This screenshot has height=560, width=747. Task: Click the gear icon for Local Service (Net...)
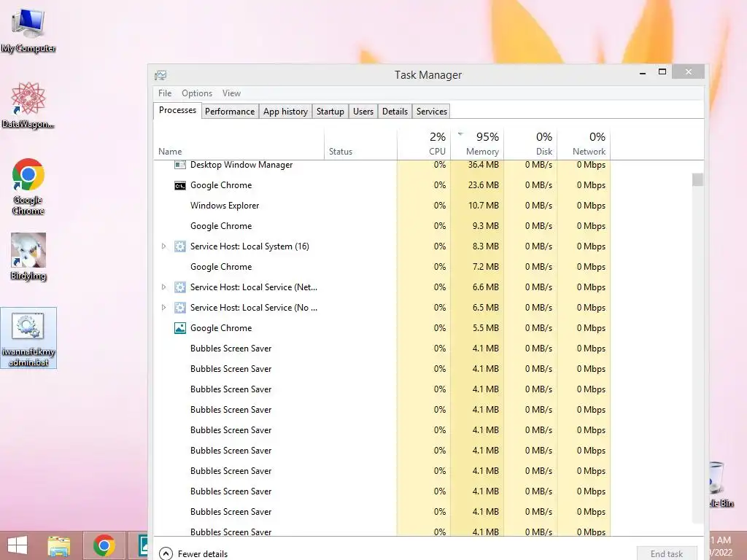tap(179, 287)
